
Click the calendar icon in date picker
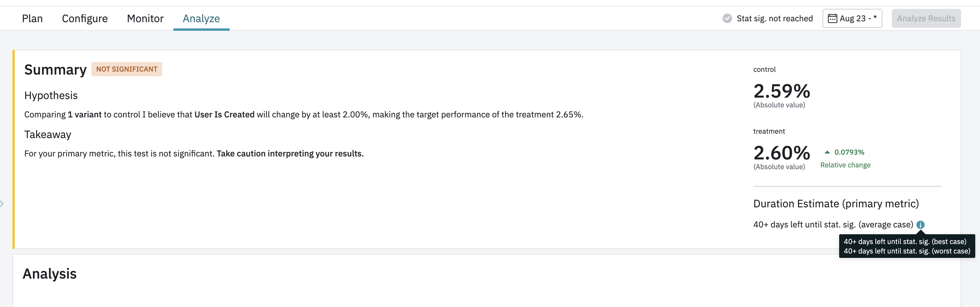pos(832,19)
